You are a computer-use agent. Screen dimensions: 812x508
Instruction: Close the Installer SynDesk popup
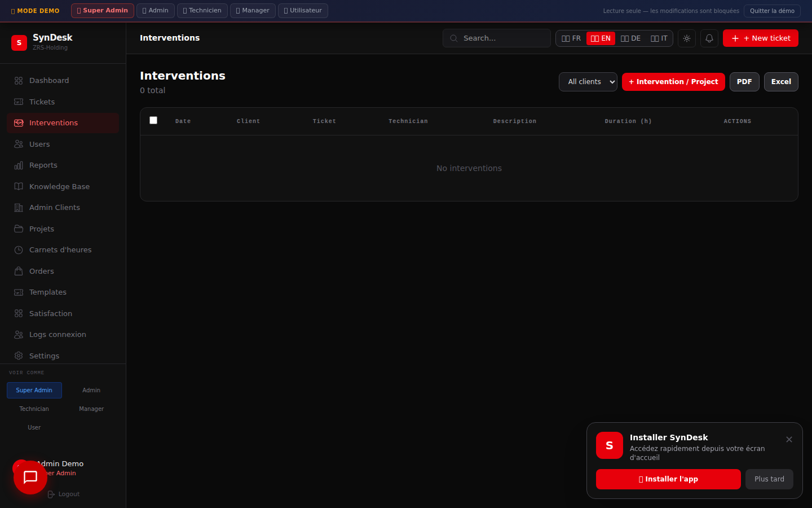click(x=789, y=440)
